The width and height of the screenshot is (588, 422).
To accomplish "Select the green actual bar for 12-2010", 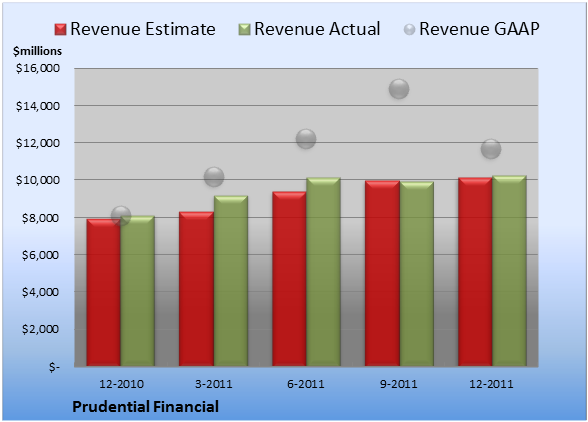I will click(x=137, y=291).
